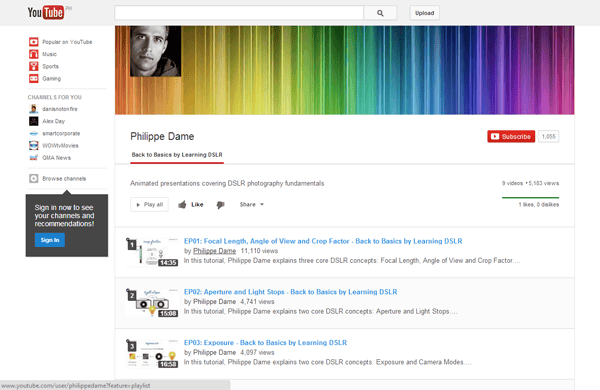Screen dimensions: 600x390
Task: Open GMA News channel name
Action: 56,158
